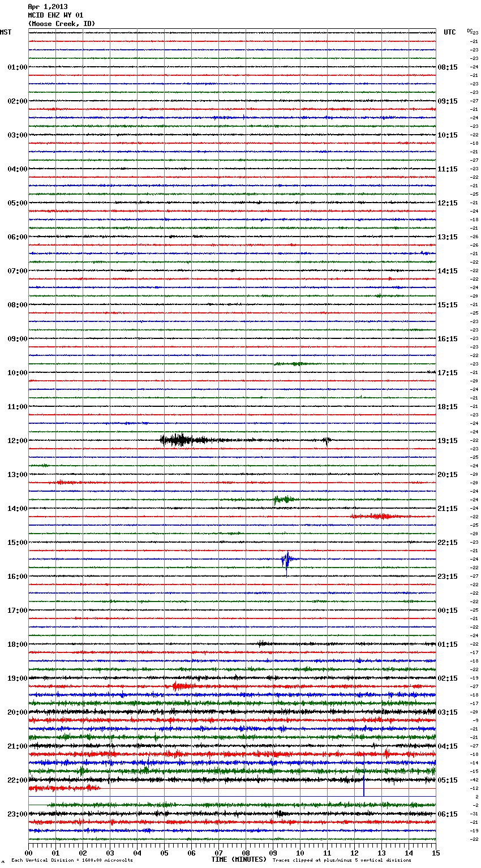
Task: Click the '22:00' MST hour label
Action: point(17,780)
